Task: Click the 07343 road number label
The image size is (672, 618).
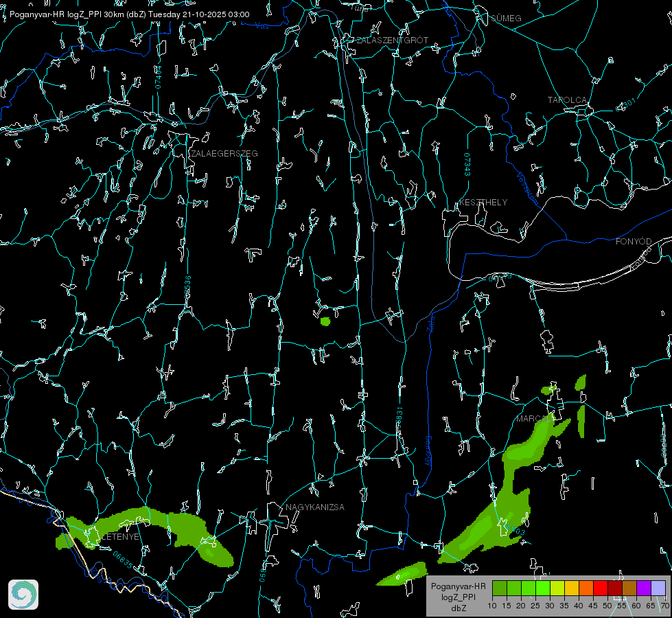Action: click(x=467, y=164)
